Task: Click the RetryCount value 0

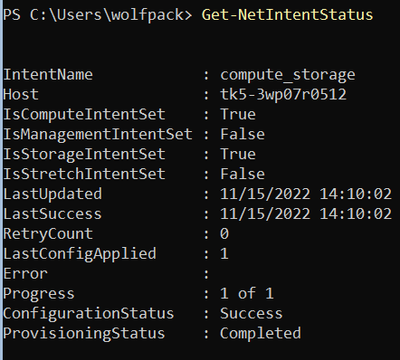Action: click(224, 234)
